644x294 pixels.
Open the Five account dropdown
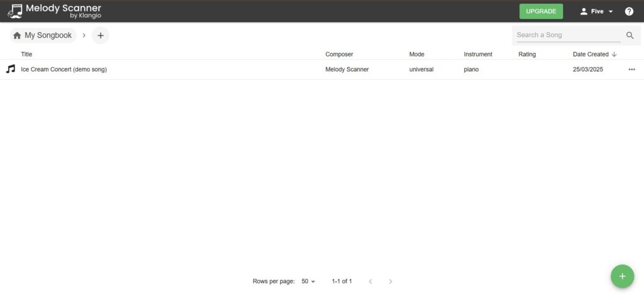tap(597, 11)
